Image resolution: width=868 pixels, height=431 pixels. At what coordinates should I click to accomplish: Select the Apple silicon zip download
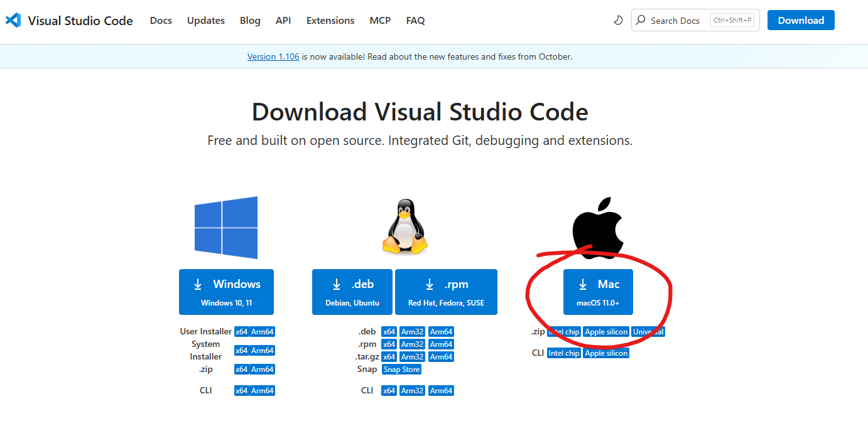(605, 331)
